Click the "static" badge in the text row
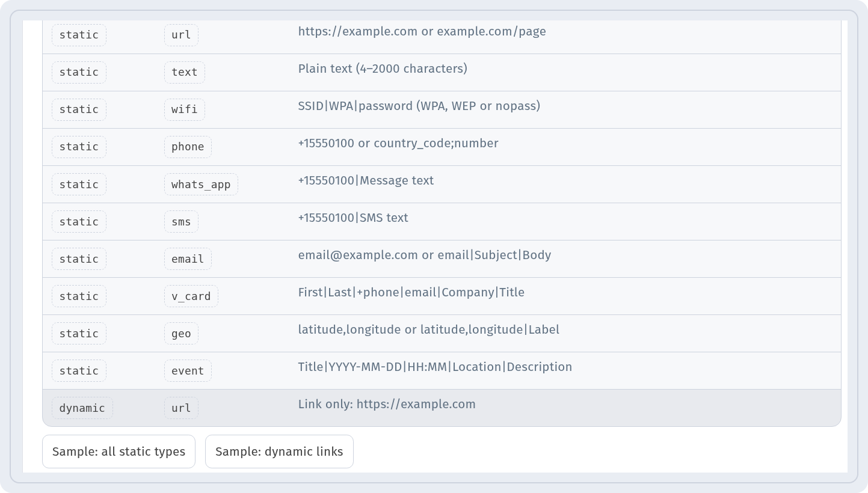 tap(79, 72)
